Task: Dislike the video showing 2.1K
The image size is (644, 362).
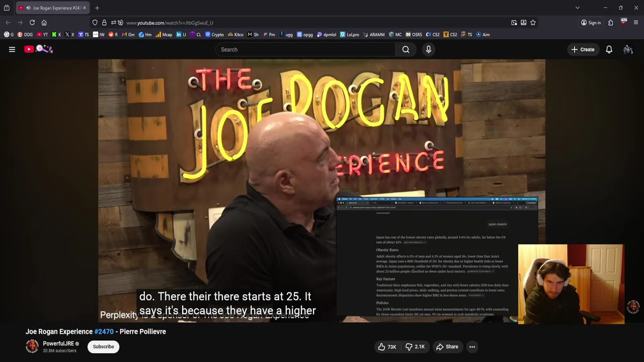Action: pos(416,347)
